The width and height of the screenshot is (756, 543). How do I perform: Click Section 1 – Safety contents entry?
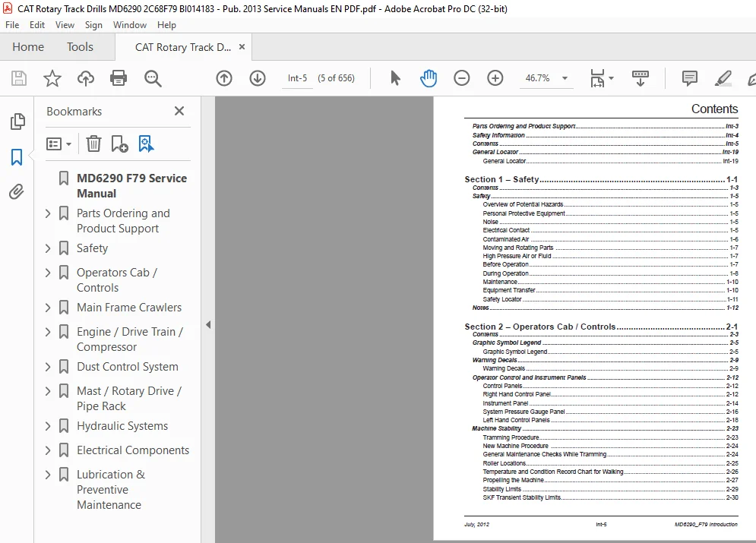[x=601, y=179]
